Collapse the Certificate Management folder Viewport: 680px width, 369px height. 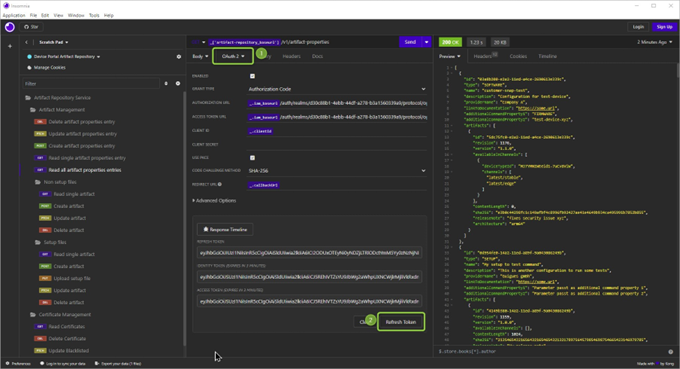pos(60,315)
